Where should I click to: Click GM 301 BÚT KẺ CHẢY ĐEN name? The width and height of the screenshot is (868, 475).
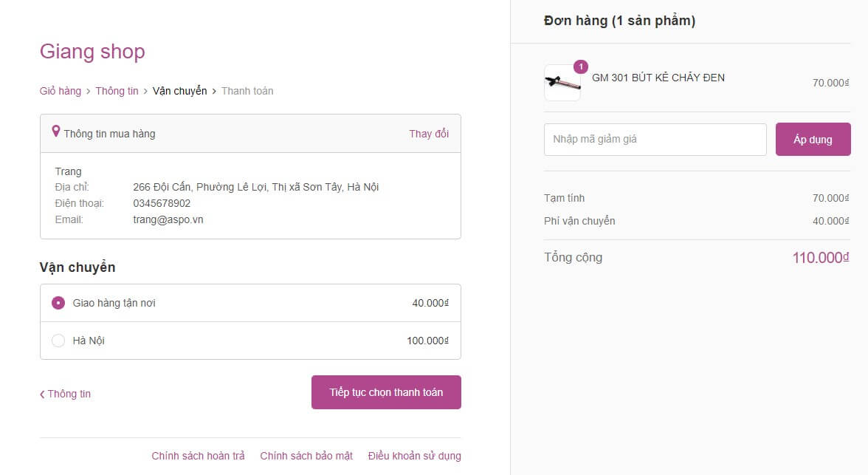pyautogui.click(x=658, y=78)
